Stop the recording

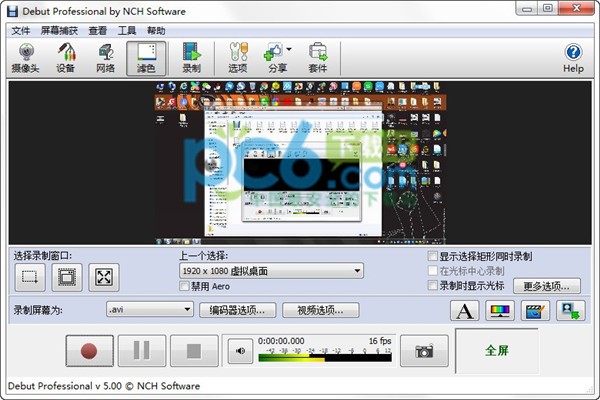point(194,351)
